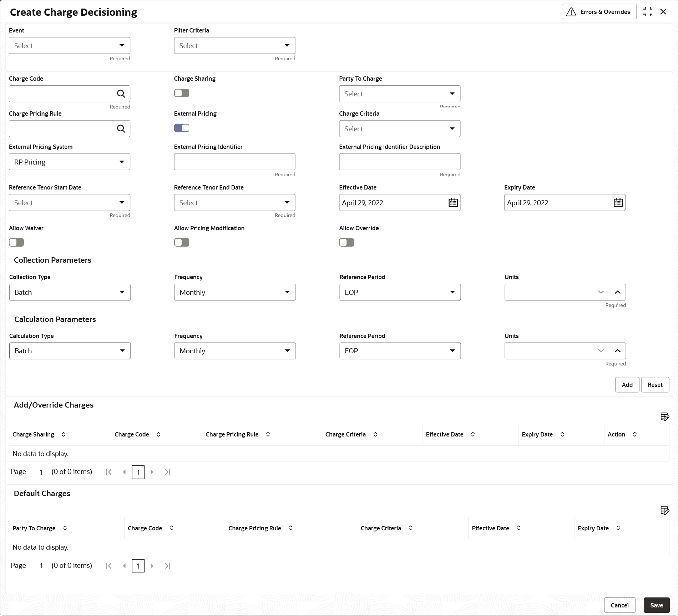Click the External Pricing Identifier Description field
The height and width of the screenshot is (616, 678).
400,162
